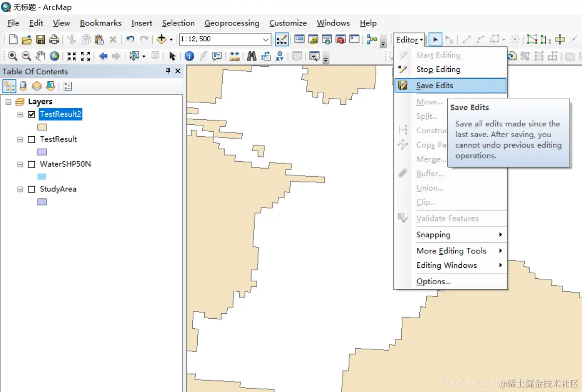Print the map using printer icon
The image size is (582, 392).
point(54,39)
